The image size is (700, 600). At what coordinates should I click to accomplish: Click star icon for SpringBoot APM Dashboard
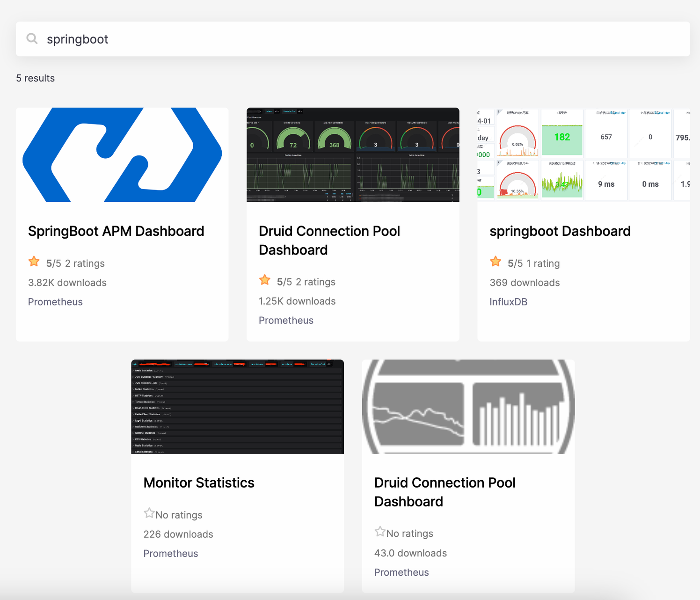[34, 262]
